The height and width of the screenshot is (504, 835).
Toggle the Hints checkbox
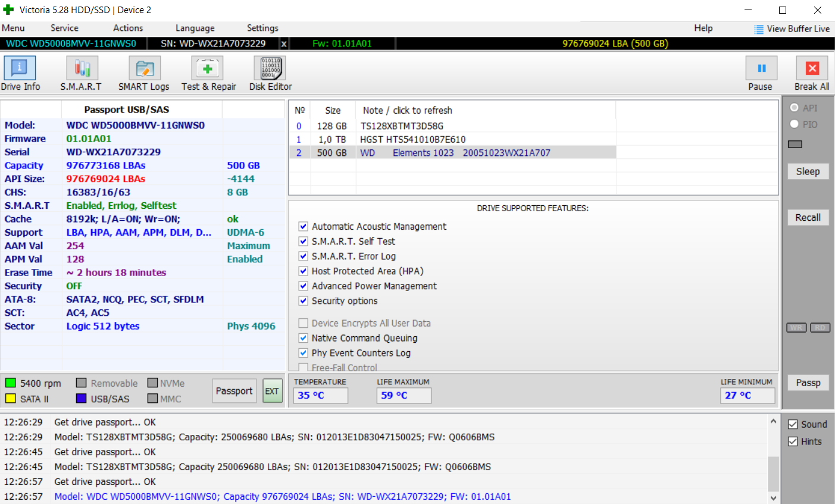(x=793, y=442)
